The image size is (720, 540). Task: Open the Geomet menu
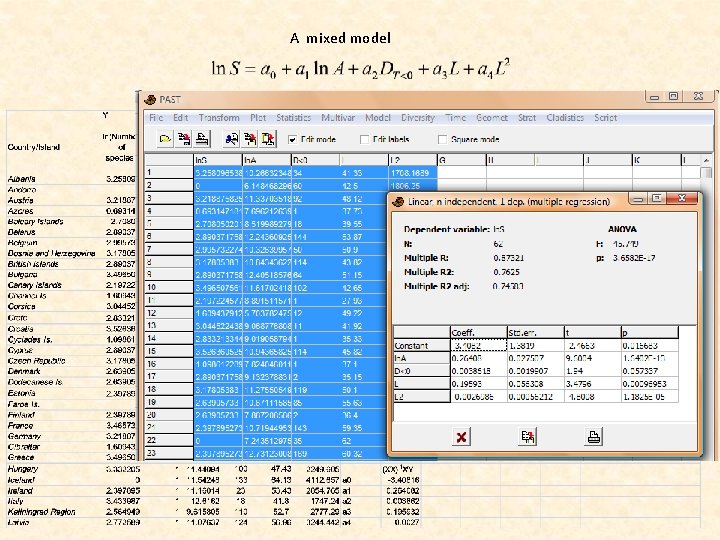pyautogui.click(x=492, y=118)
